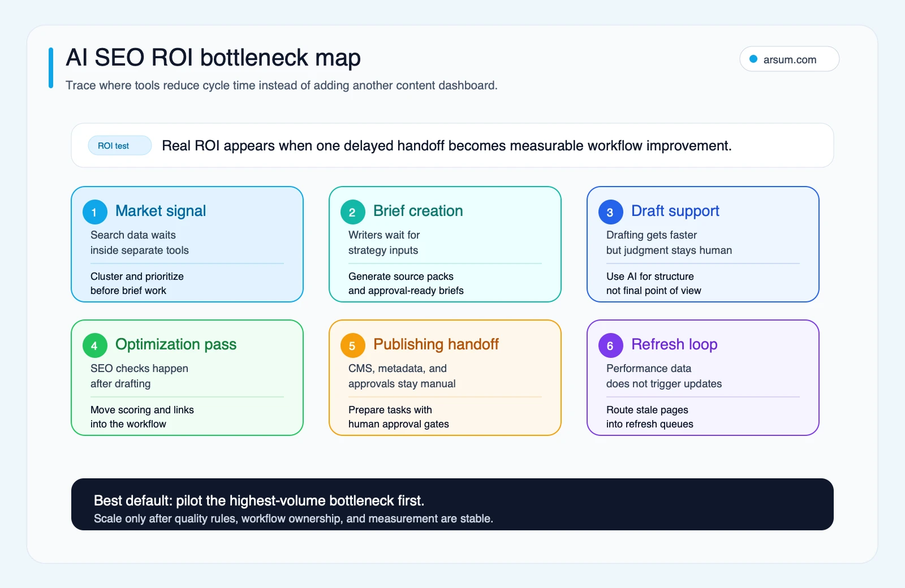Click the Publishing handoff heading
Image resolution: width=905 pixels, height=588 pixels.
click(x=436, y=344)
